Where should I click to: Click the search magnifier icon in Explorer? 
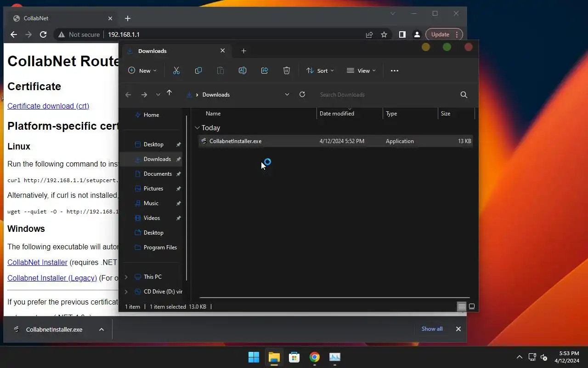tap(464, 94)
